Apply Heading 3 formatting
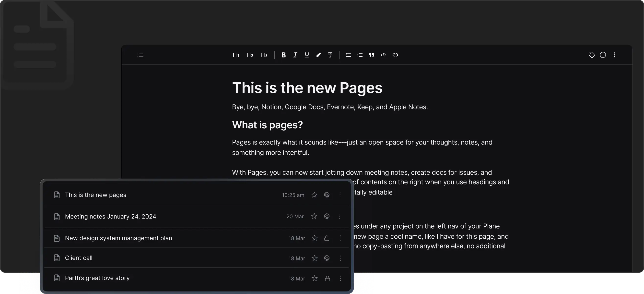This screenshot has height=294, width=644. tap(264, 55)
